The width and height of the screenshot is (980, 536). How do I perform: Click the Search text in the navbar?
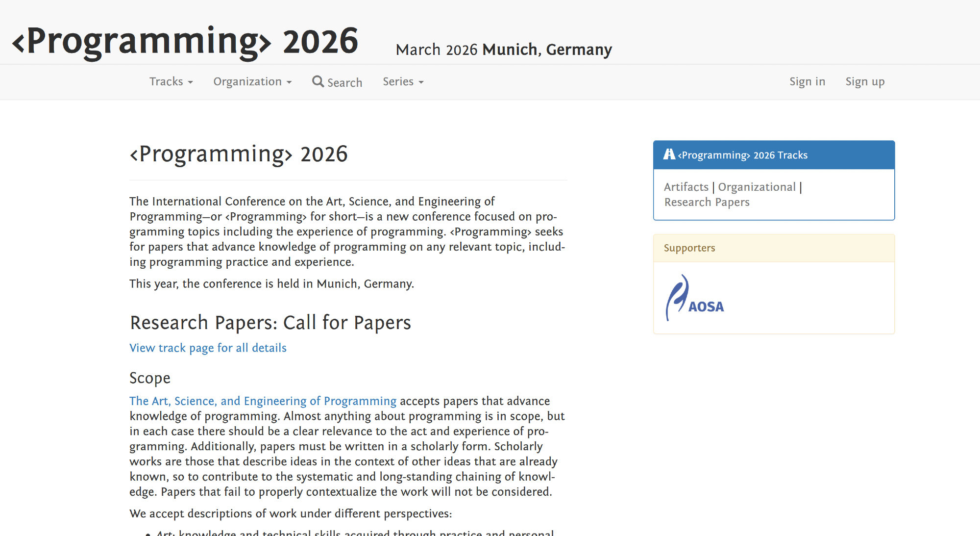344,82
